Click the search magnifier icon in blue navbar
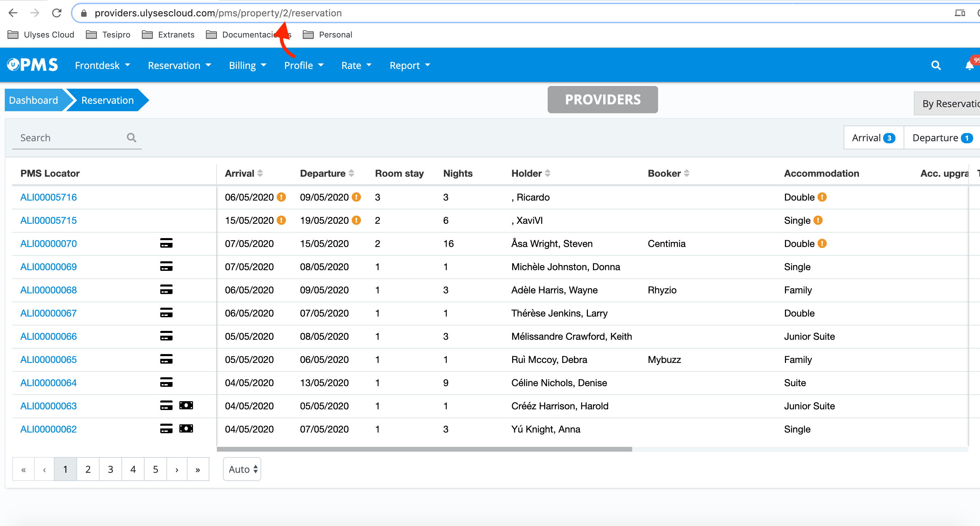Image resolution: width=980 pixels, height=526 pixels. coord(936,65)
